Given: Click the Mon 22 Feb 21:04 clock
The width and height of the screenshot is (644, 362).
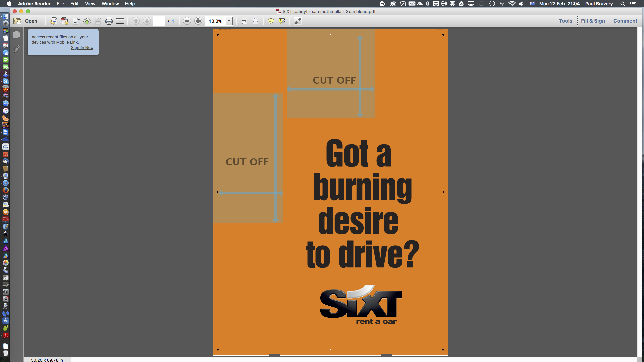Looking at the screenshot, I should tap(559, 4).
